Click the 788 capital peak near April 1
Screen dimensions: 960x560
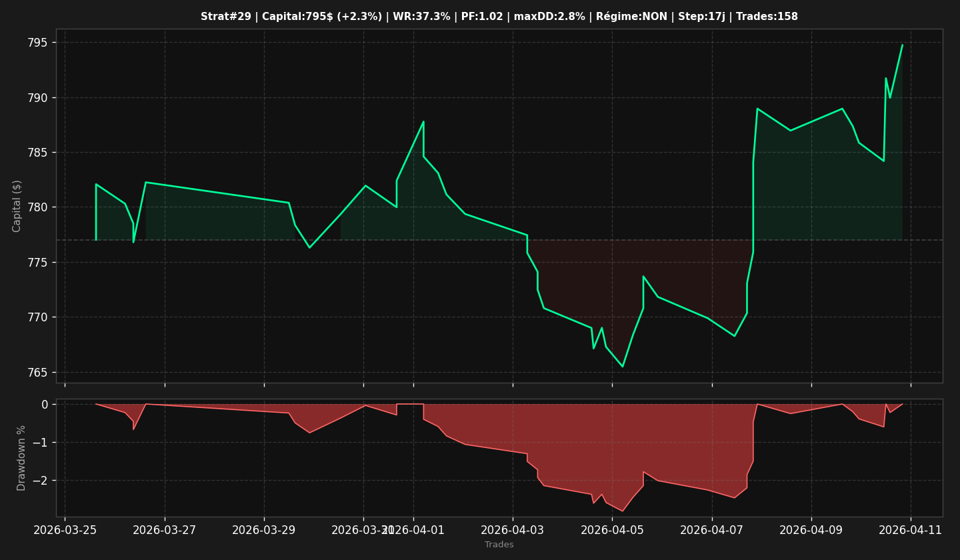[423, 121]
